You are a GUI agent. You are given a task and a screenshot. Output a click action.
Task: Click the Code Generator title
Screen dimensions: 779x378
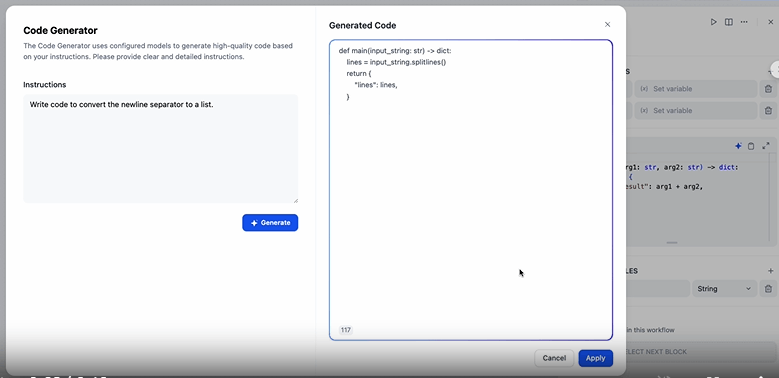(x=61, y=30)
